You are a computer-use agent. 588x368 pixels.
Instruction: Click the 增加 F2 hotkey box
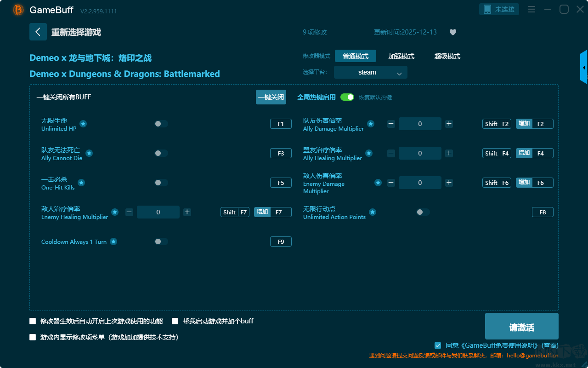[x=535, y=124]
